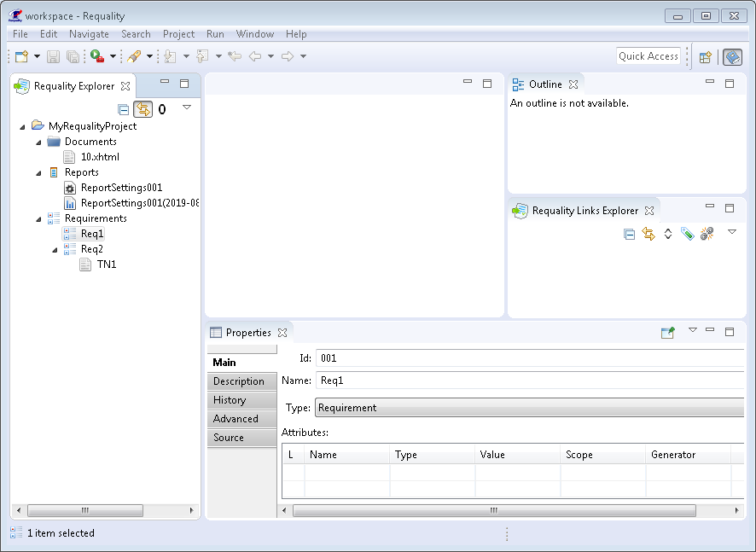Select the Requality Explorer tab
Image resolution: width=756 pixels, height=552 pixels.
click(x=73, y=86)
